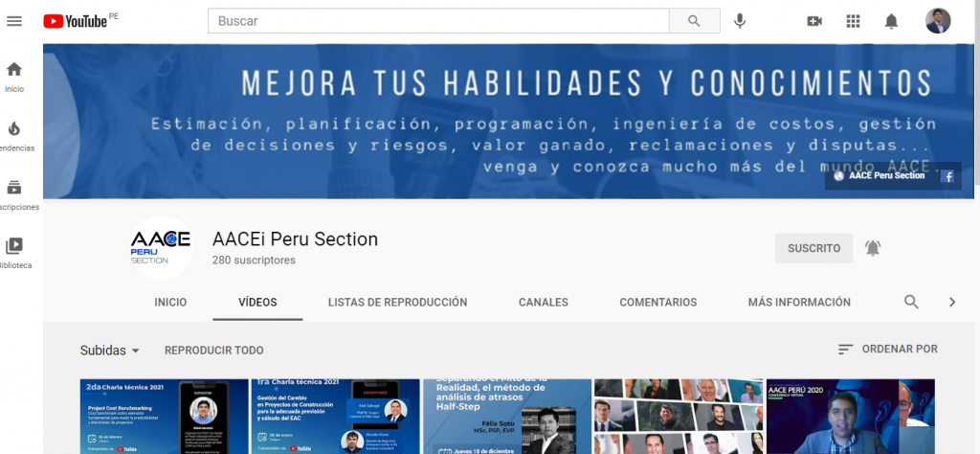Click Reproducir todo
The width and height of the screenshot is (980, 454).
click(x=213, y=351)
